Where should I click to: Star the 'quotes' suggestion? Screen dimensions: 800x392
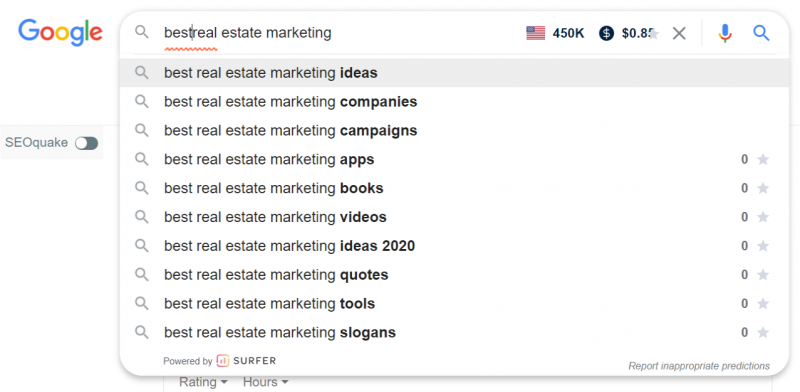(x=763, y=275)
